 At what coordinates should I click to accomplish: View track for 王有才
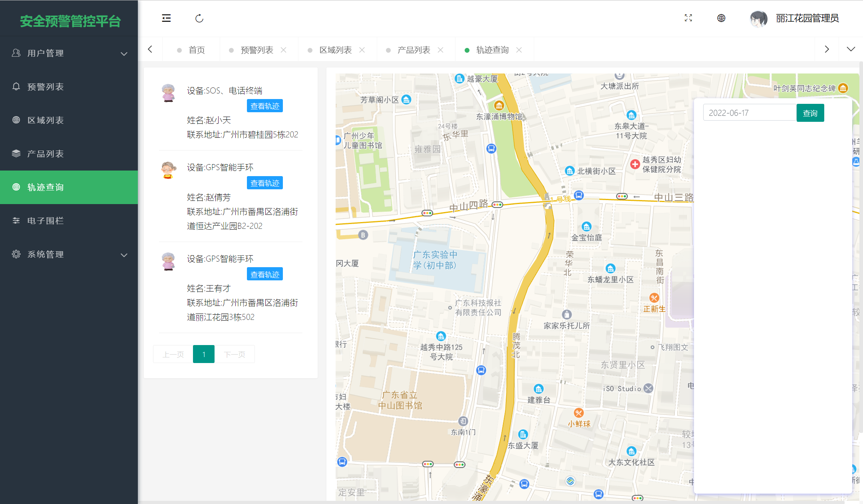coord(264,274)
